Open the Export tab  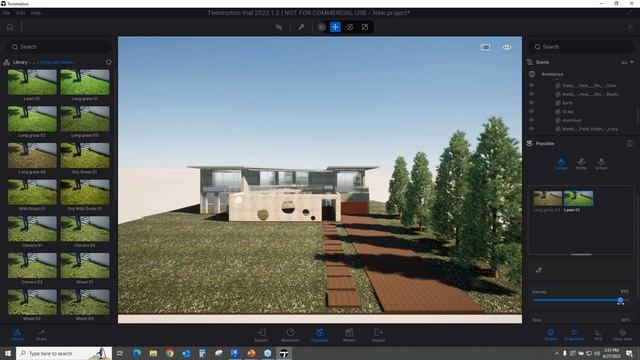[378, 335]
